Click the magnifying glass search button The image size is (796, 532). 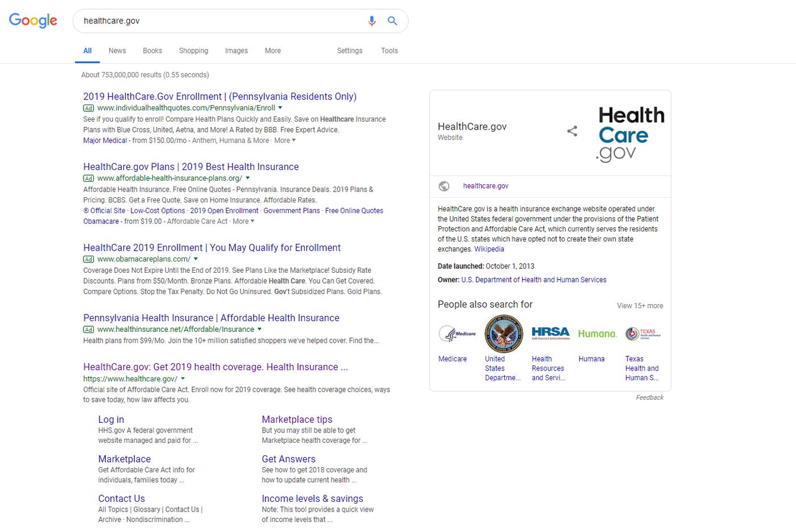392,21
